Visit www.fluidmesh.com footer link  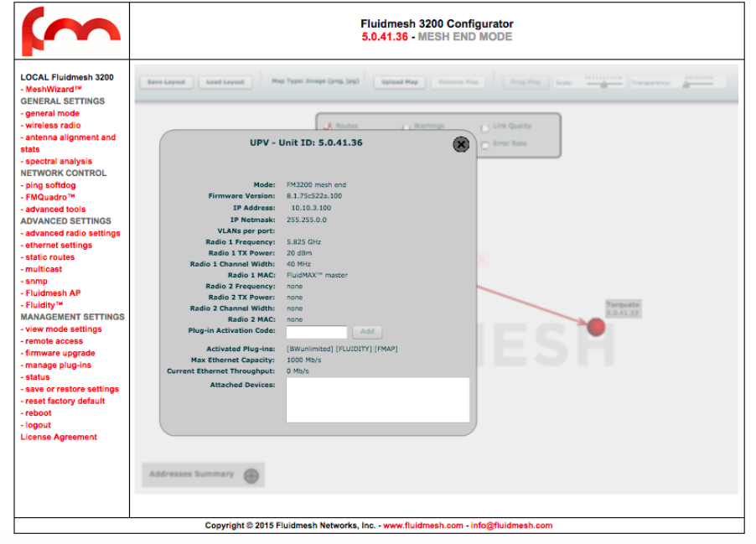click(422, 526)
